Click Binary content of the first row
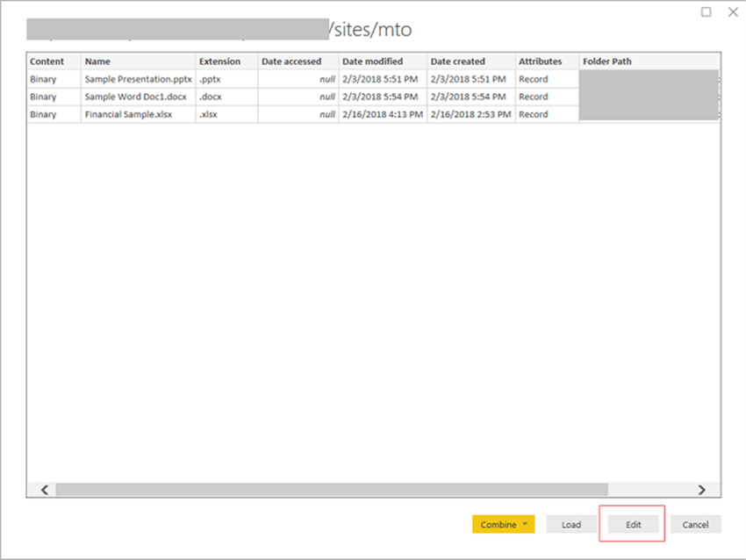 [x=44, y=79]
